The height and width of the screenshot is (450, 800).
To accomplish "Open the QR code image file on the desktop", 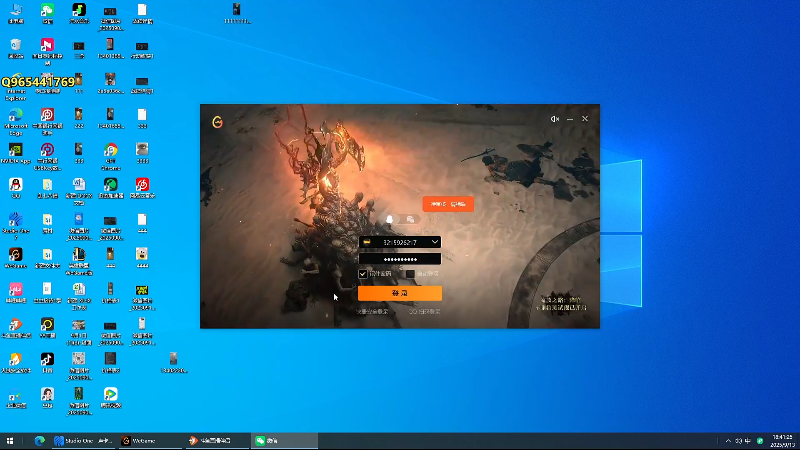I will pyautogui.click(x=79, y=365).
